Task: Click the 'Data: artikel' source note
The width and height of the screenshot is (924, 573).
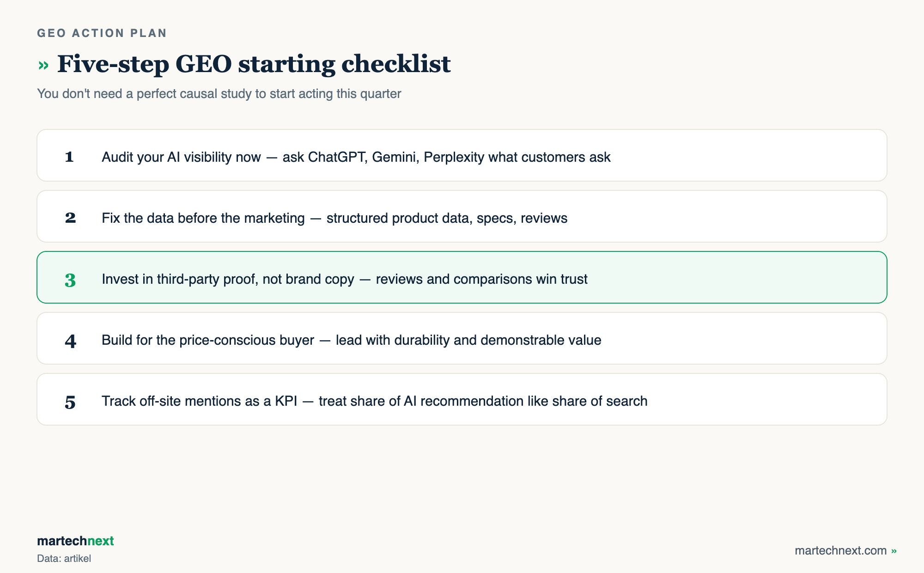Action: [x=64, y=558]
